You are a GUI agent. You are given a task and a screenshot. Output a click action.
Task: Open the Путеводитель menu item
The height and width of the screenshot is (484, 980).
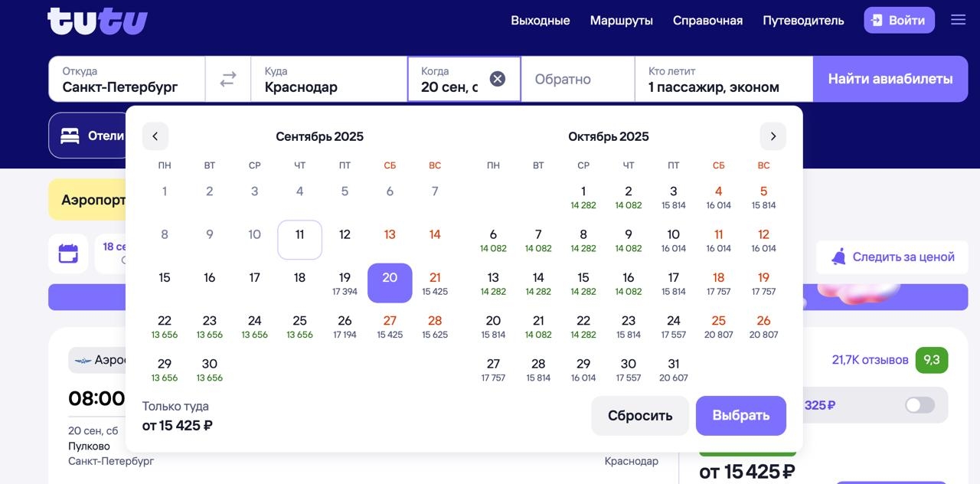(803, 21)
